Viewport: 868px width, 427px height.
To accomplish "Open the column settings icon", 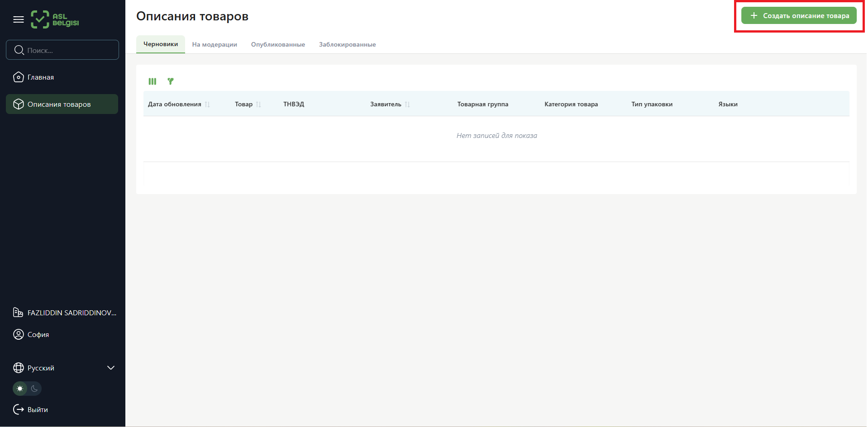I will click(153, 81).
